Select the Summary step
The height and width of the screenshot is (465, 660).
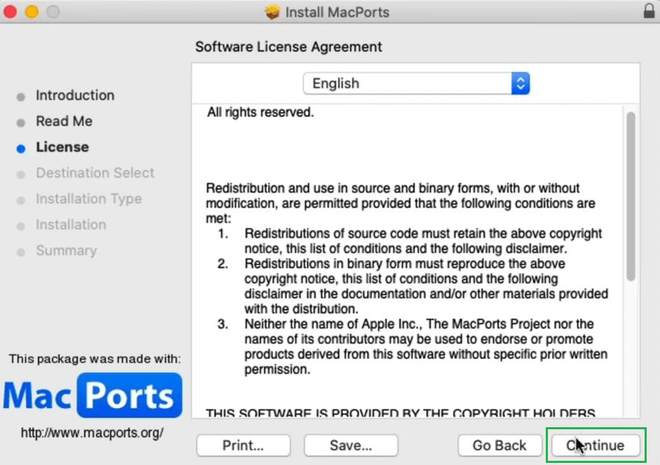pyautogui.click(x=67, y=251)
